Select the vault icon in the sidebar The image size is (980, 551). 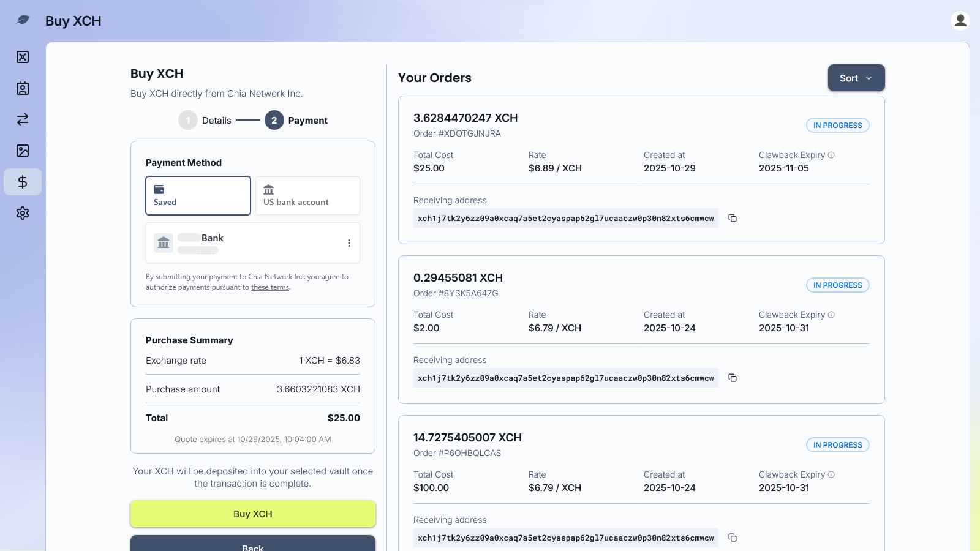23,57
